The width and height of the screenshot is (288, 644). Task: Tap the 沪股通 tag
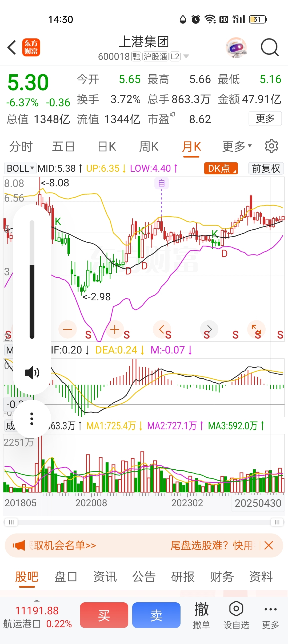tap(155, 57)
